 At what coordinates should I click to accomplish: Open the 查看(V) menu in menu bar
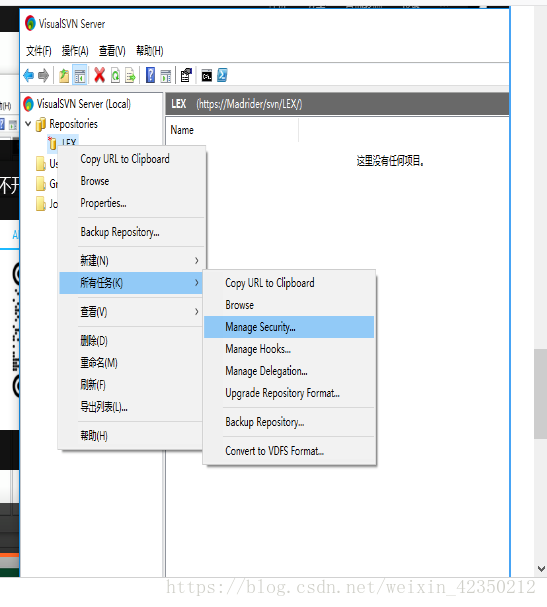point(112,51)
